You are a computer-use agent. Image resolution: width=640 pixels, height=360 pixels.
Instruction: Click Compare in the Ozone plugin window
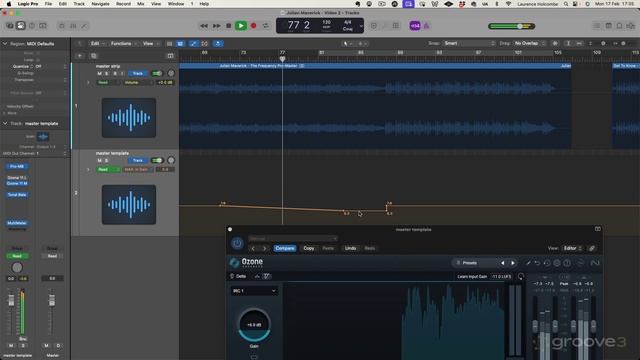284,248
